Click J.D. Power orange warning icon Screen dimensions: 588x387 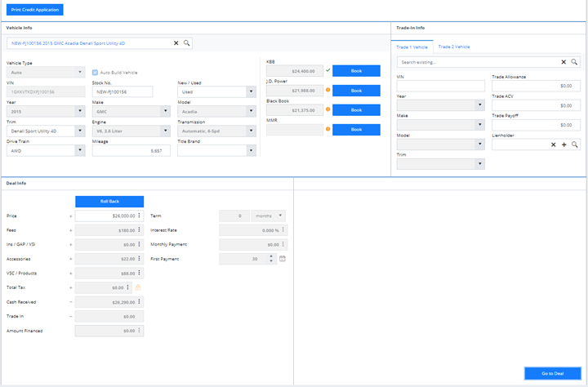point(327,90)
